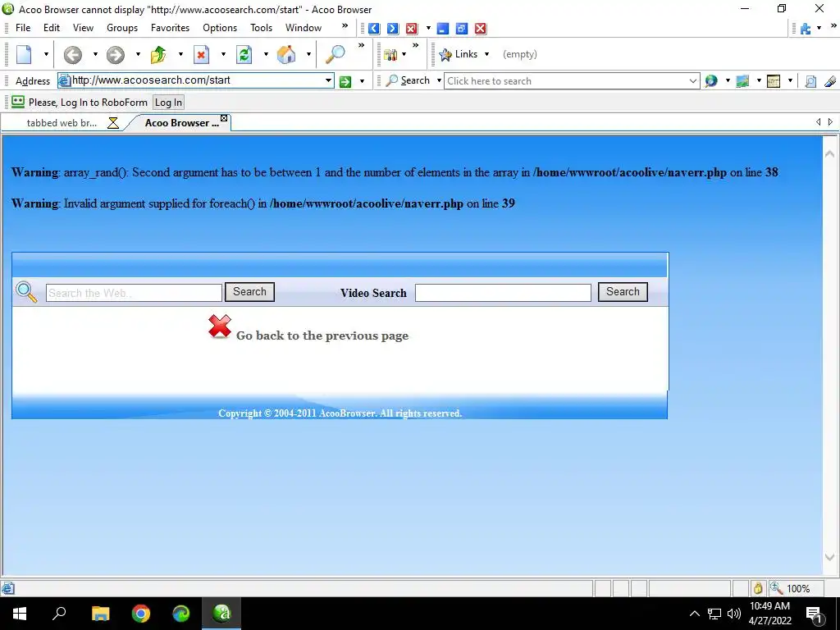Click the Links star icon
The width and height of the screenshot is (840, 630).
click(x=445, y=54)
